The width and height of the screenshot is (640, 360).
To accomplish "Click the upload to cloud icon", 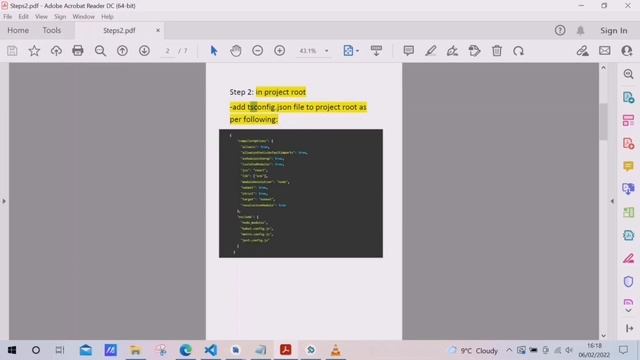I will point(56,51).
